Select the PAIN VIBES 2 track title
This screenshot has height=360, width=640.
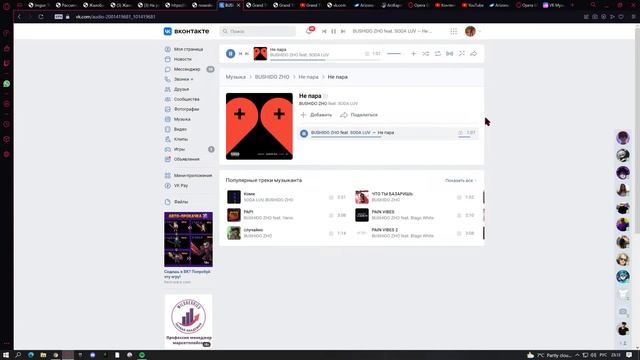click(x=384, y=230)
